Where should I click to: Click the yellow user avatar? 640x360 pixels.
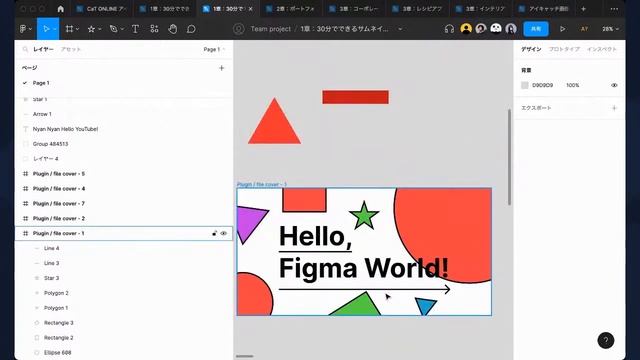[466, 29]
